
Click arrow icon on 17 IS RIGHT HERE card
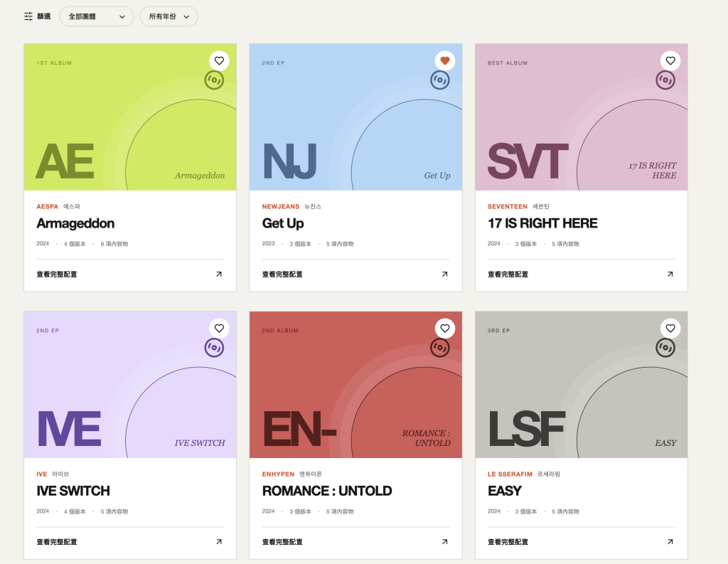pyautogui.click(x=670, y=274)
